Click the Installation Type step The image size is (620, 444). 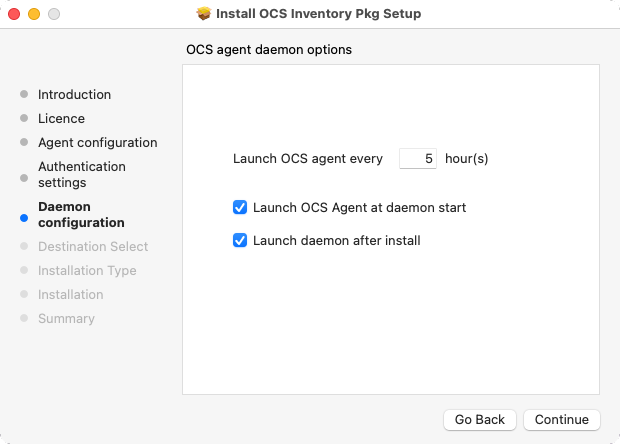tap(87, 271)
